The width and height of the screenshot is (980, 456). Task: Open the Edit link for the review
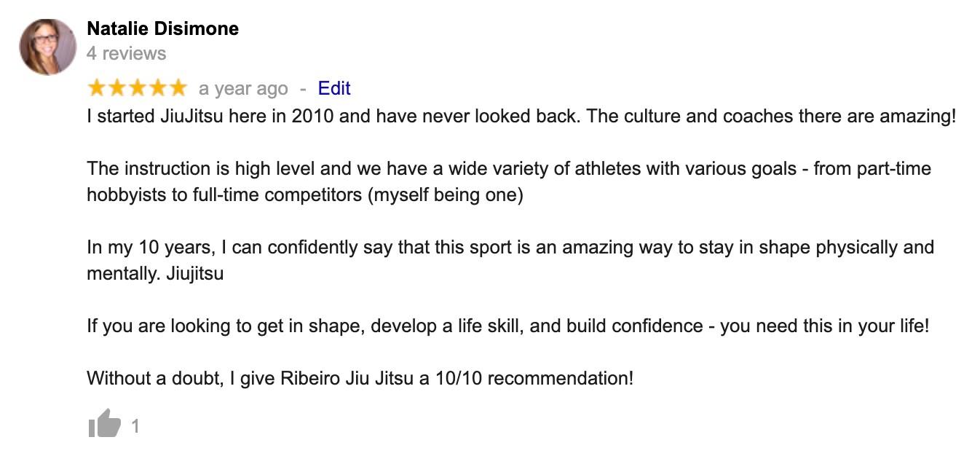pyautogui.click(x=334, y=88)
